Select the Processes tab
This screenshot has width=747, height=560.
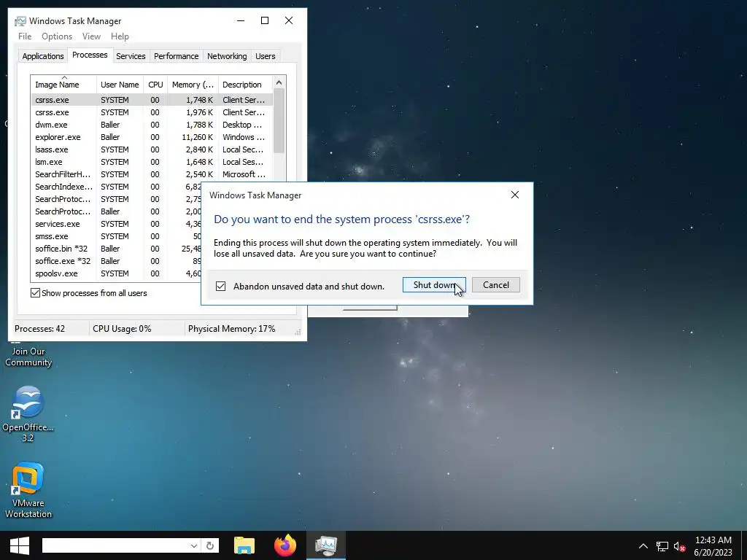tap(90, 55)
